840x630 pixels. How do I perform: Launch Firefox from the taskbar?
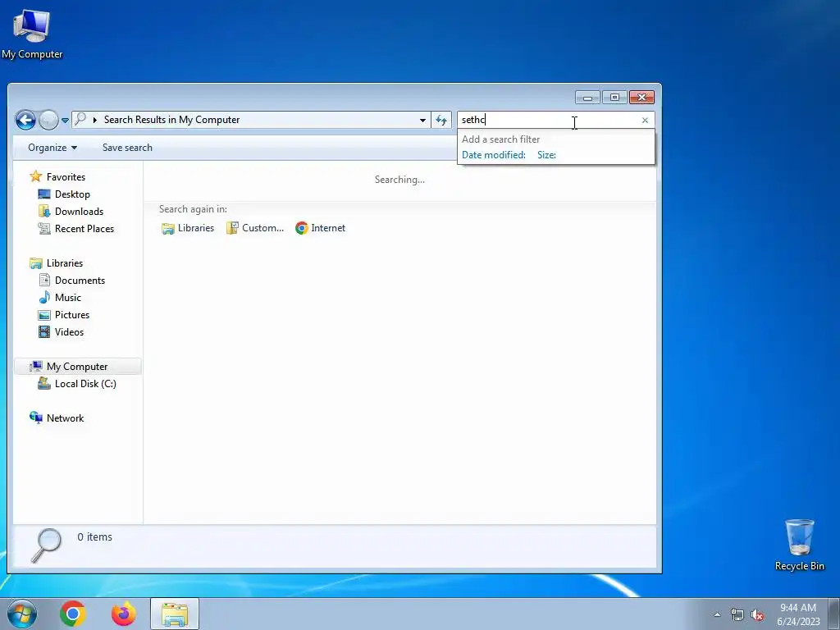coord(123,614)
